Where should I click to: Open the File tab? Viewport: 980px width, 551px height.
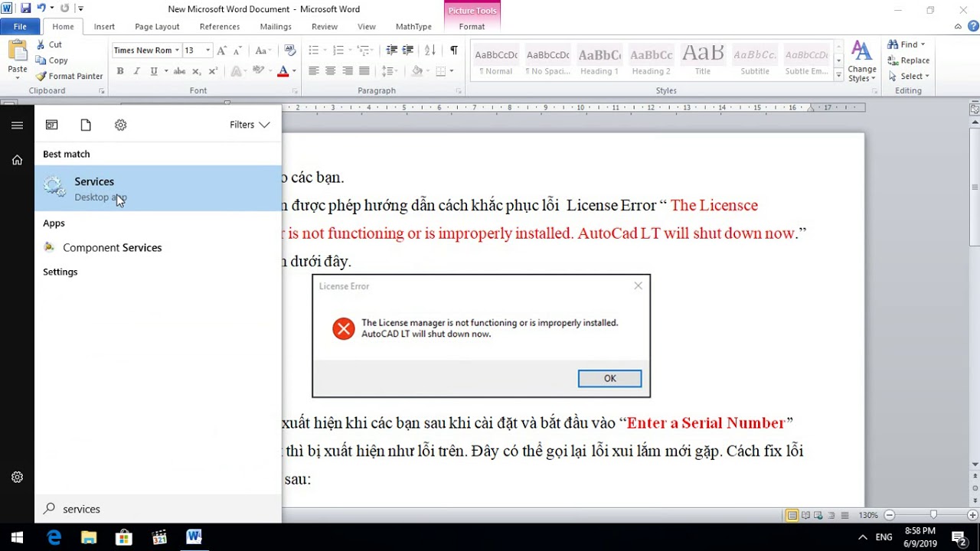[20, 27]
